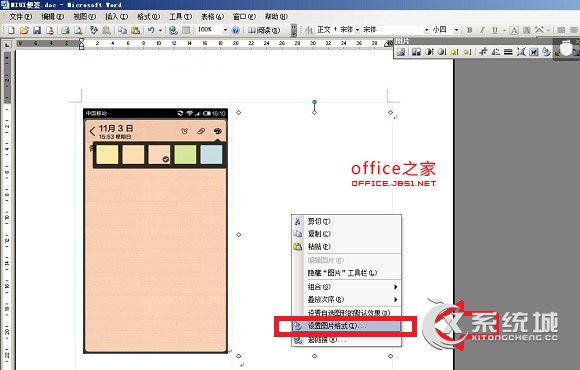Click the 阅读 reading layout button
Screen dimensions: 580x370
(264, 30)
